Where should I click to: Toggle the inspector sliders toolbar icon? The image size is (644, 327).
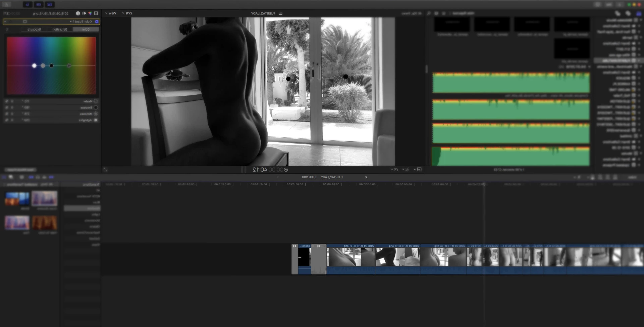(x=28, y=4)
